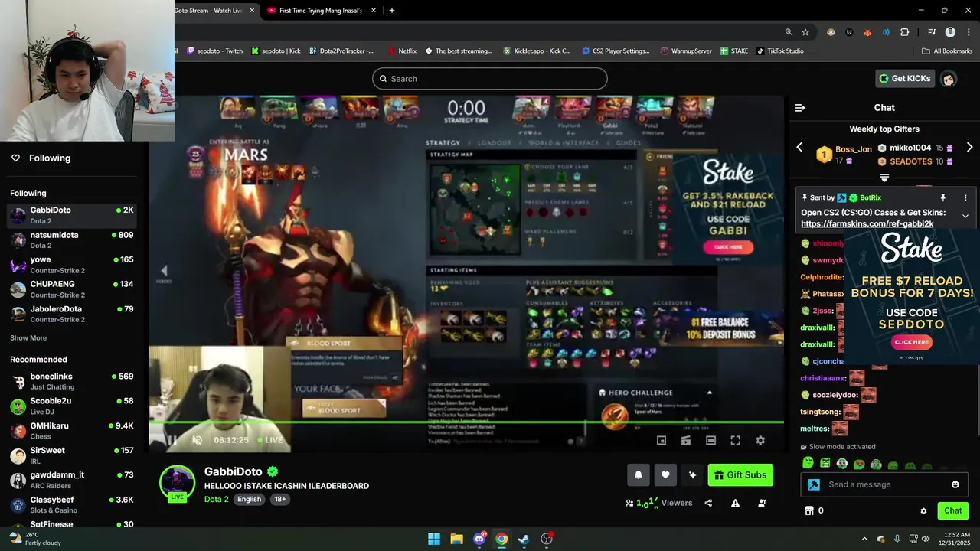Open recommended GMHikaru channel
Image resolution: width=980 pixels, height=551 pixels.
tap(72, 431)
